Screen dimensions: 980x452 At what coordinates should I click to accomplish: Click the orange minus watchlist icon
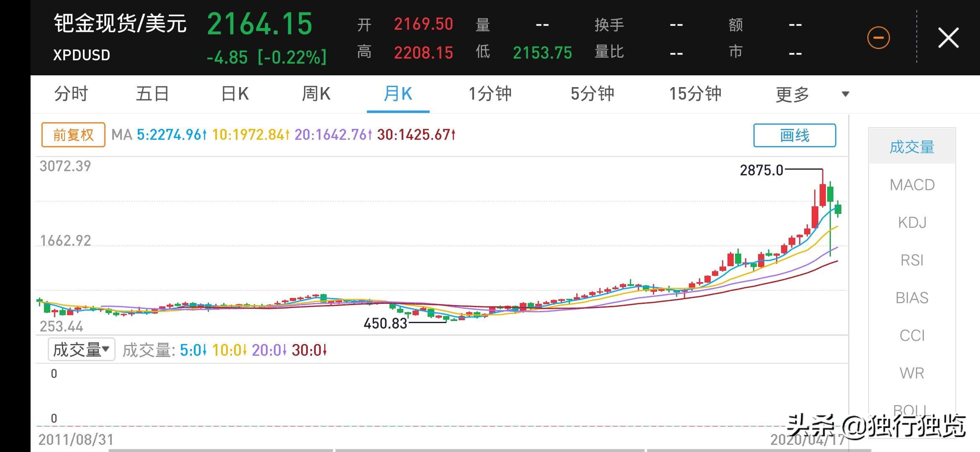coord(879,37)
